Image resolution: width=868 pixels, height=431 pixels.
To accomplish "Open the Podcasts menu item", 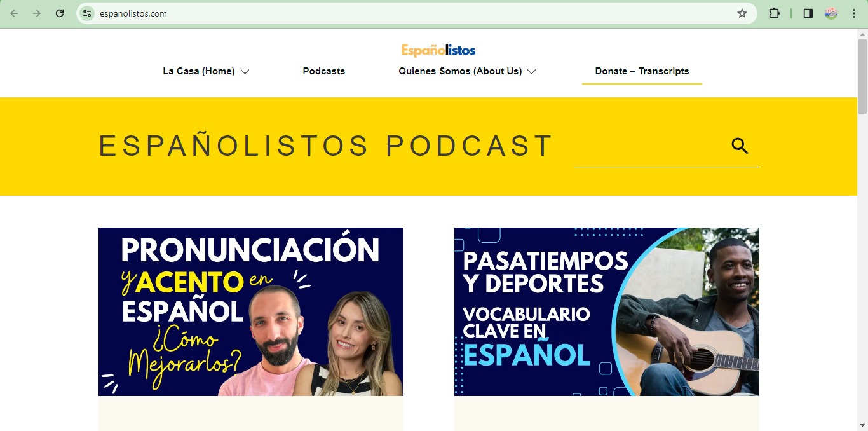I will (x=324, y=71).
